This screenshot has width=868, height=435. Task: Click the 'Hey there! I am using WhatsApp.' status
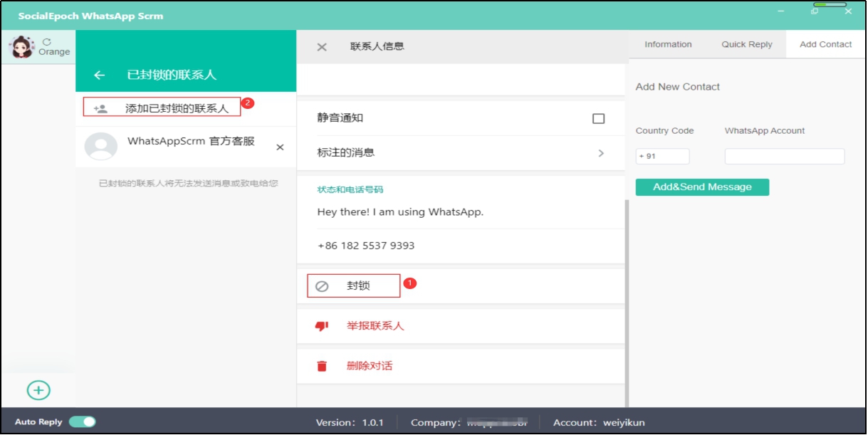click(x=400, y=211)
